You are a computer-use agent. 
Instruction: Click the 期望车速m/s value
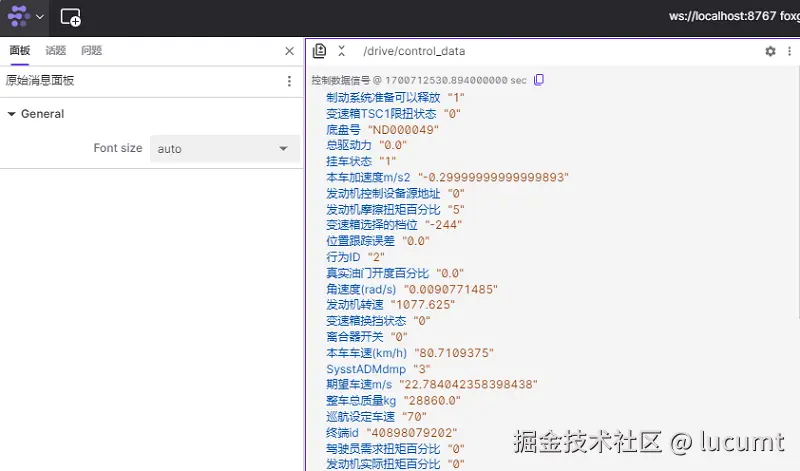pos(468,384)
